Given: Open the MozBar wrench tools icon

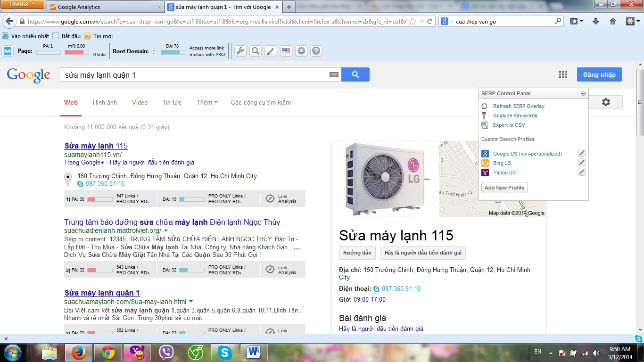Looking at the screenshot, I should tap(240, 51).
